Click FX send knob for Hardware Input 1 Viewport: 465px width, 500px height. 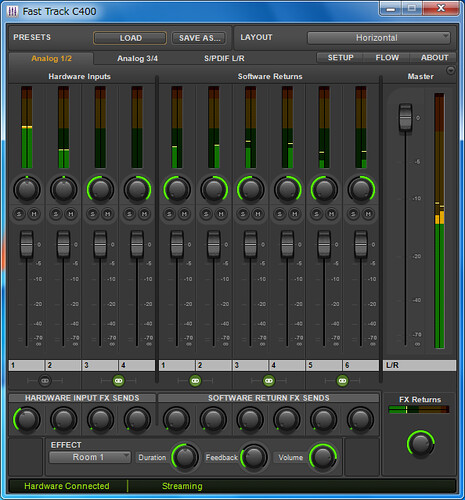(x=27, y=420)
